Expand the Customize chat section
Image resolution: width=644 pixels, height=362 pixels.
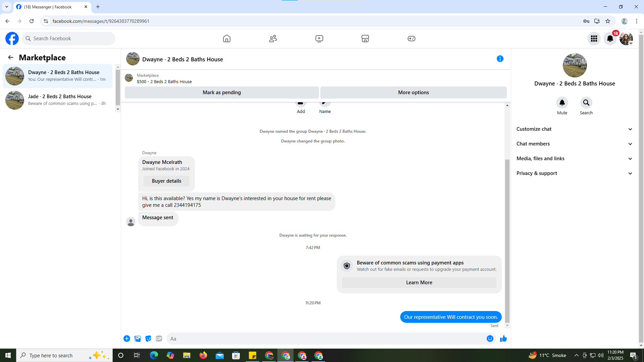coord(575,129)
